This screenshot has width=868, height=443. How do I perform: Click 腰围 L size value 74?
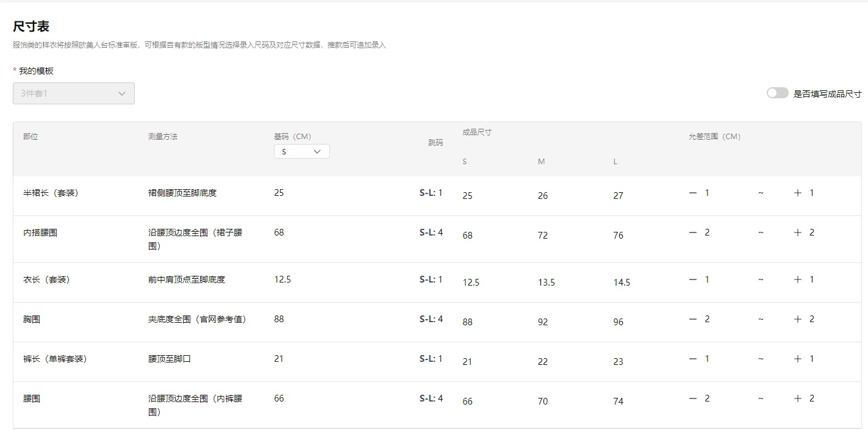tap(618, 402)
